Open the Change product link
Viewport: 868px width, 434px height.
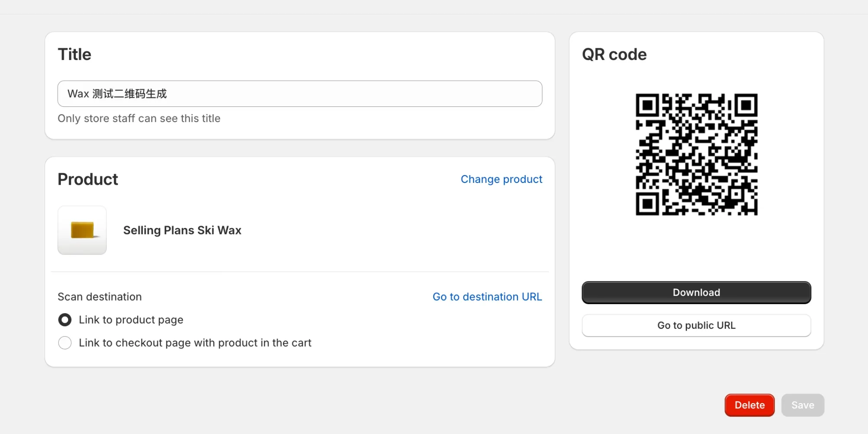(501, 179)
